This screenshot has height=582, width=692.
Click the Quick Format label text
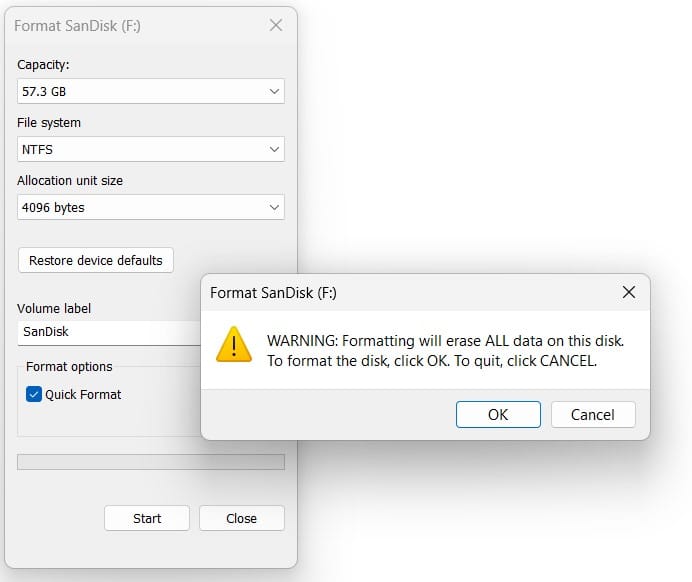[83, 395]
